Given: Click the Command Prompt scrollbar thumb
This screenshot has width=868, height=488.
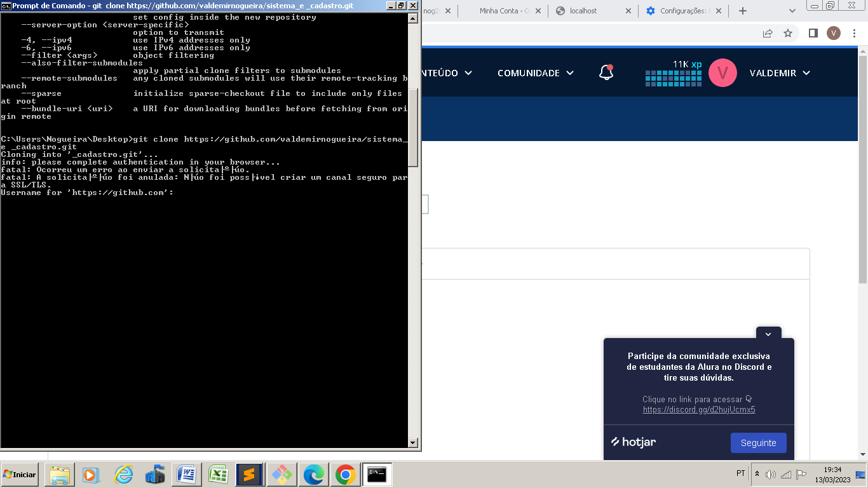Looking at the screenshot, I should [x=413, y=127].
